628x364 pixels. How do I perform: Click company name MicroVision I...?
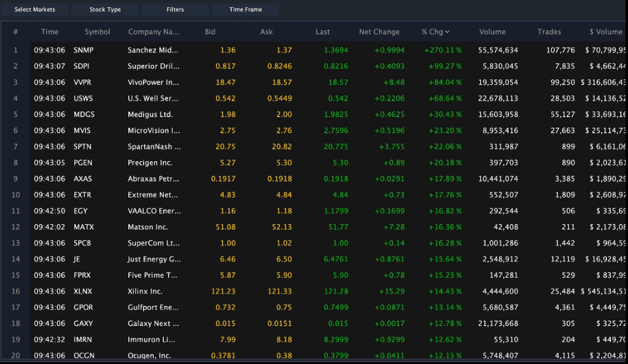[x=154, y=131]
